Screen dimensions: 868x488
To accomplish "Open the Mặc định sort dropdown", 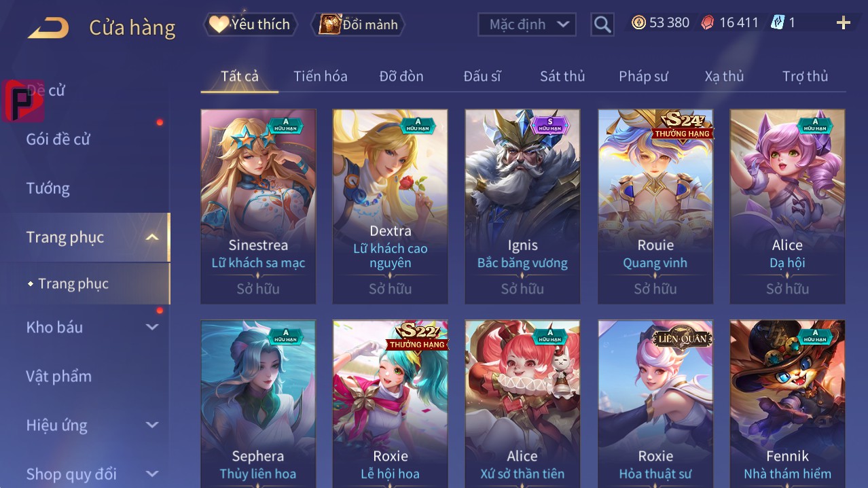I will pyautogui.click(x=527, y=24).
